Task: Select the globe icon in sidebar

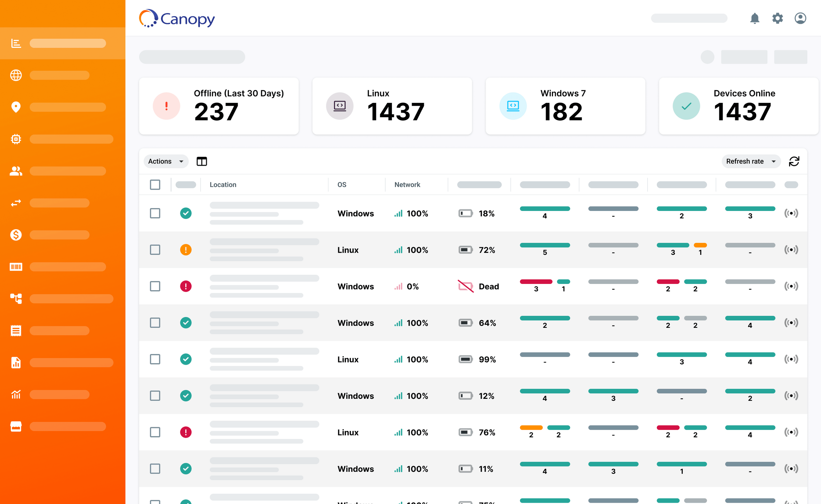Action: coord(16,75)
